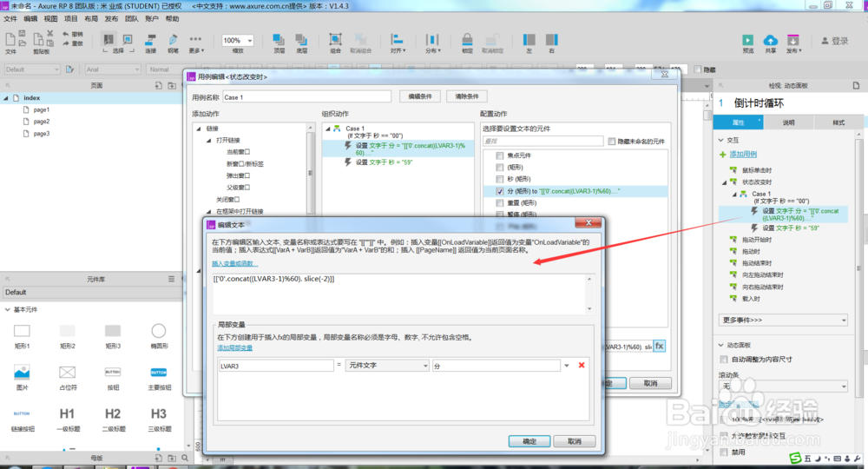The height and width of the screenshot is (469, 868).
Task: Click the Redo (重做) icon
Action: [66, 43]
